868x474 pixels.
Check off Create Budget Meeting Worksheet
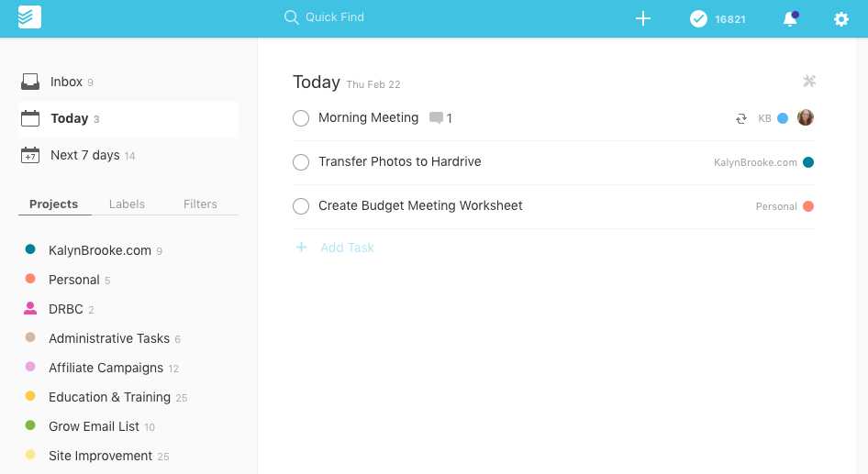coord(301,206)
